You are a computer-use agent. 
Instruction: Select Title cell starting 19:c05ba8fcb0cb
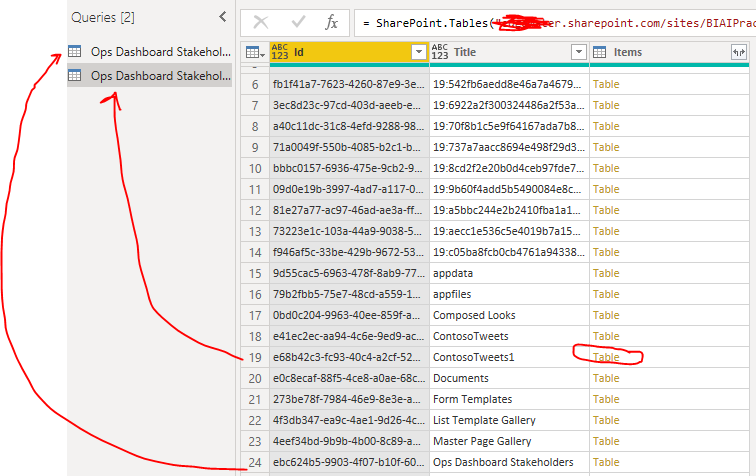509,252
